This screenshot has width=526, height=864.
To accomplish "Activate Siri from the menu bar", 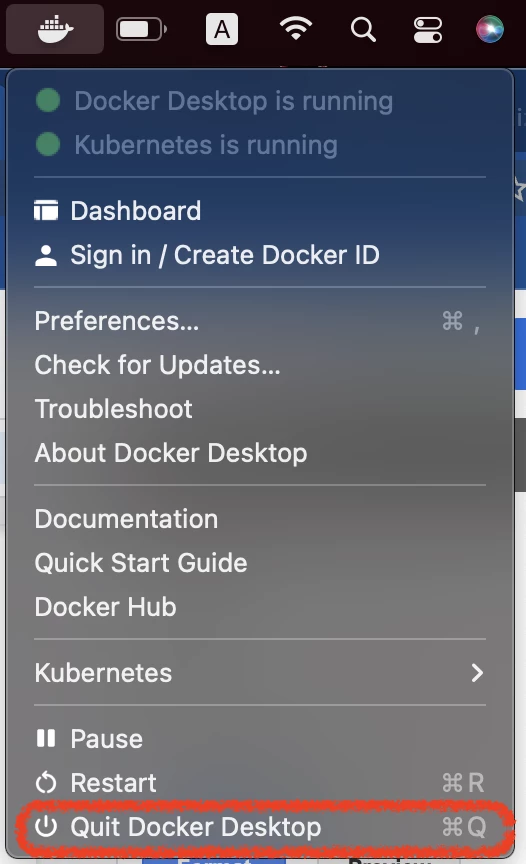I will 490,29.
